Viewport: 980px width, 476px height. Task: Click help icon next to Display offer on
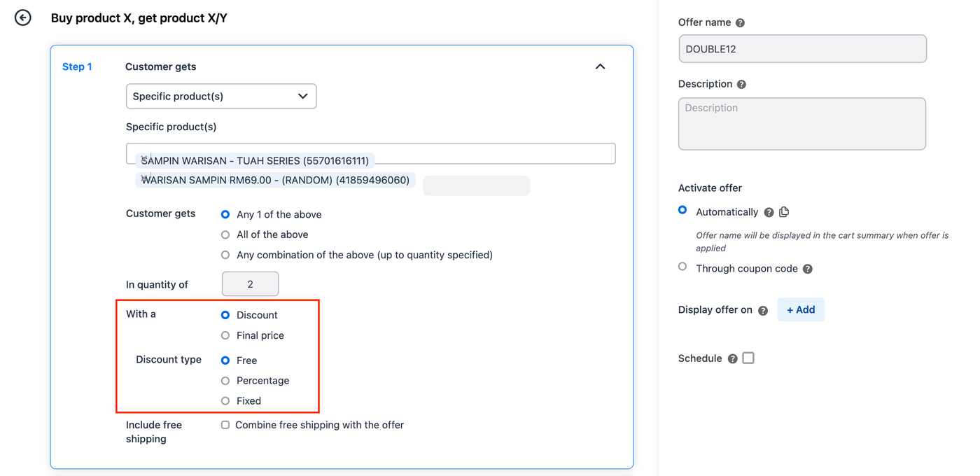coord(763,311)
